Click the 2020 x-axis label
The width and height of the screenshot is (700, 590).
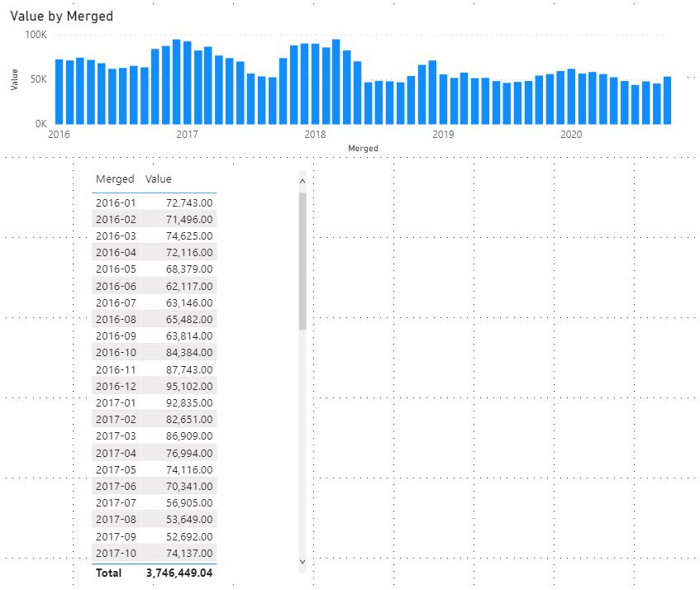(571, 135)
